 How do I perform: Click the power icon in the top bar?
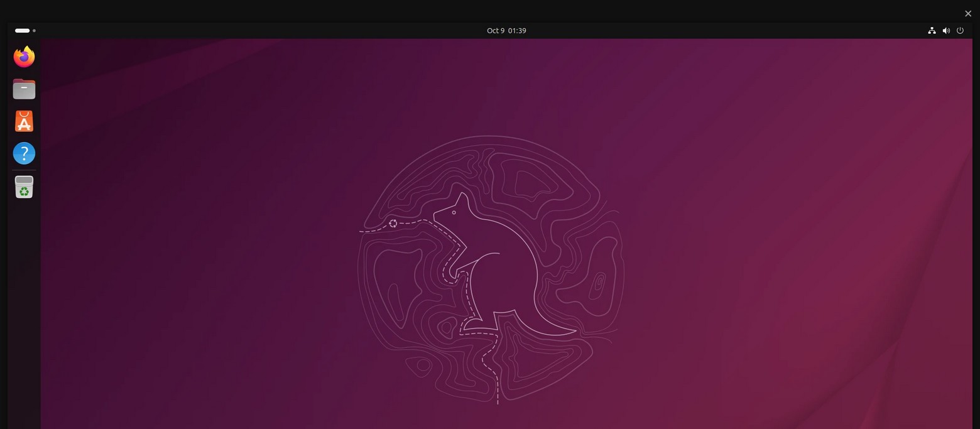(x=960, y=31)
